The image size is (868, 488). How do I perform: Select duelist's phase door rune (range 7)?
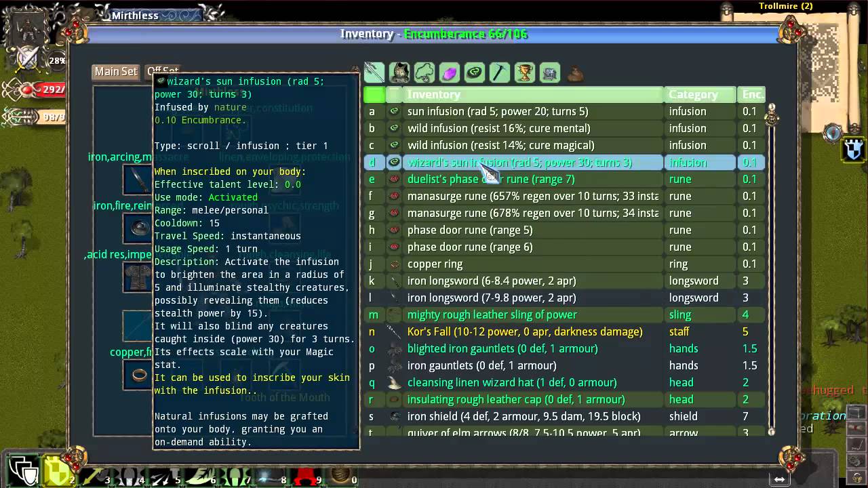564,179
